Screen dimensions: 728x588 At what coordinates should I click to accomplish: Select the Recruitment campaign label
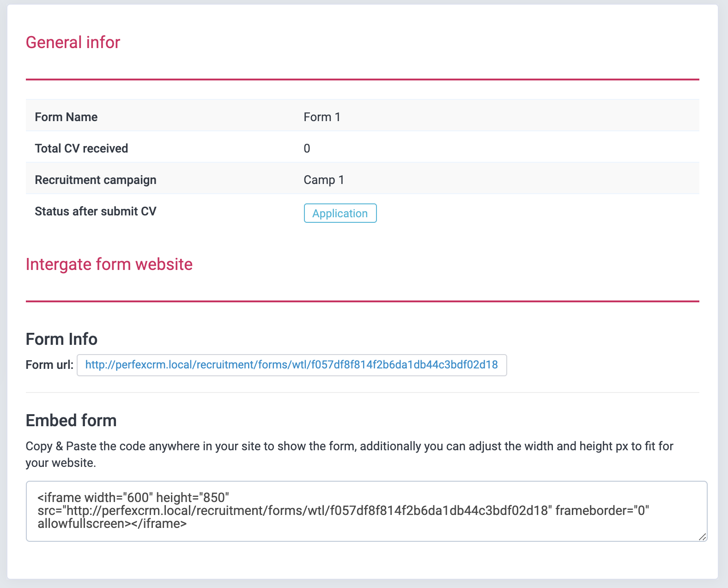[x=96, y=180]
